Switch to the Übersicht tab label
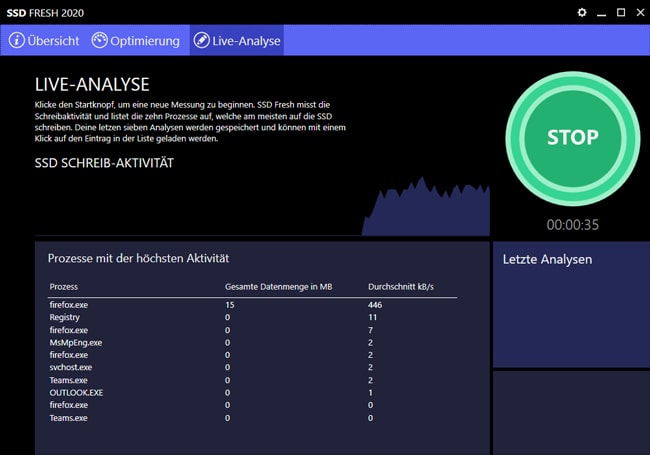The width and height of the screenshot is (650, 455). click(x=55, y=41)
